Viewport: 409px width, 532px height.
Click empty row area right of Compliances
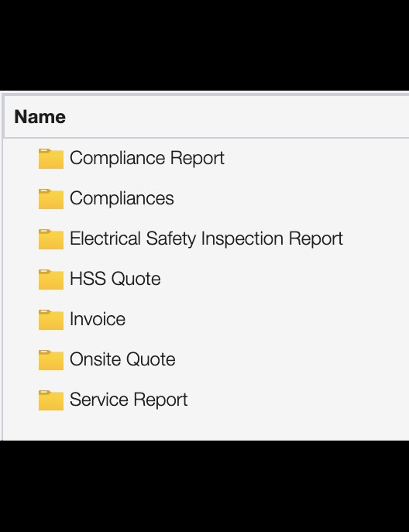click(292, 198)
